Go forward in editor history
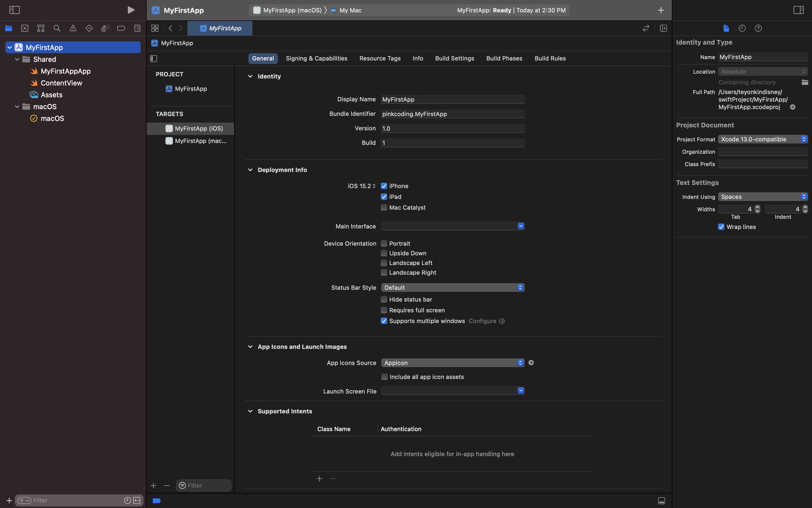 pyautogui.click(x=180, y=28)
